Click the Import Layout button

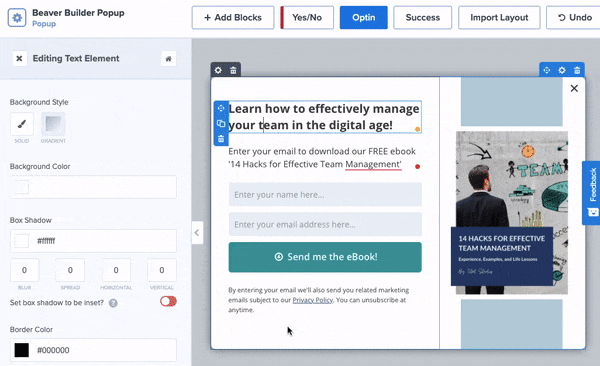[499, 18]
